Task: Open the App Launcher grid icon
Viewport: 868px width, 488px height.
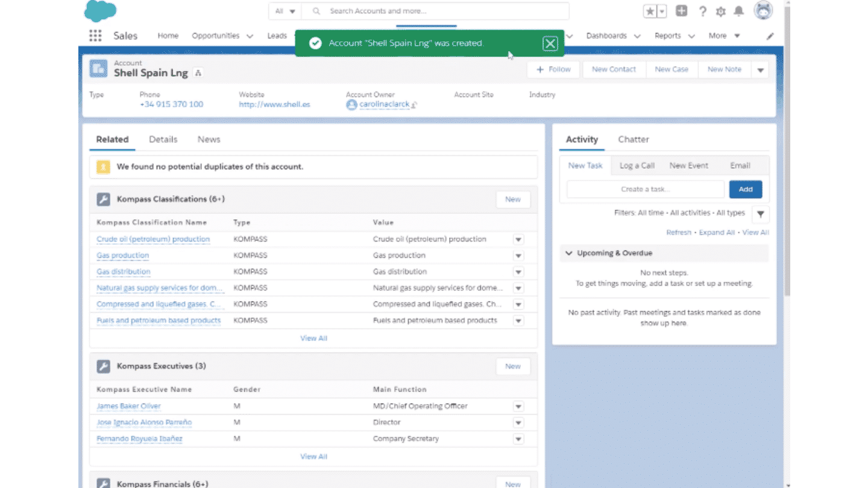Action: tap(95, 36)
